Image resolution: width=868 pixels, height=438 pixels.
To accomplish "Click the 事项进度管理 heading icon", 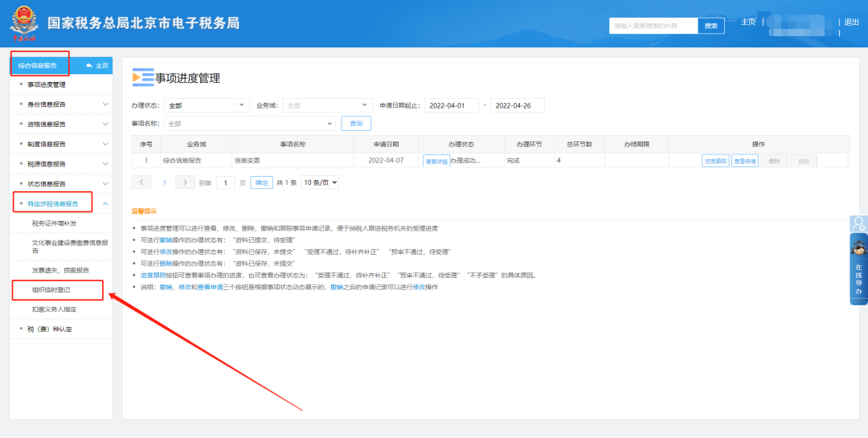I will pyautogui.click(x=143, y=77).
